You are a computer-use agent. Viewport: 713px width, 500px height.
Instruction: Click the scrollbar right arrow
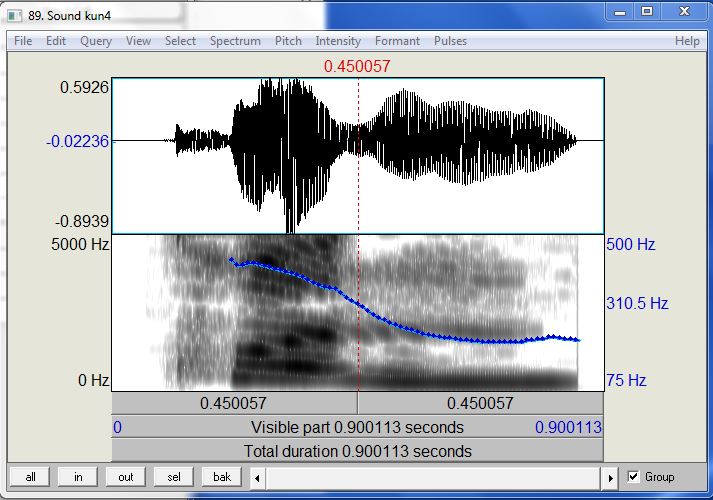(x=610, y=478)
